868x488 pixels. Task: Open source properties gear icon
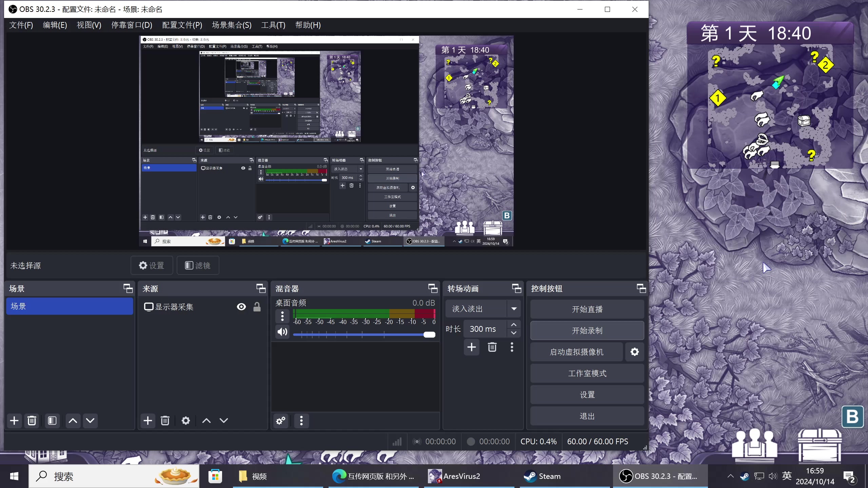click(186, 421)
